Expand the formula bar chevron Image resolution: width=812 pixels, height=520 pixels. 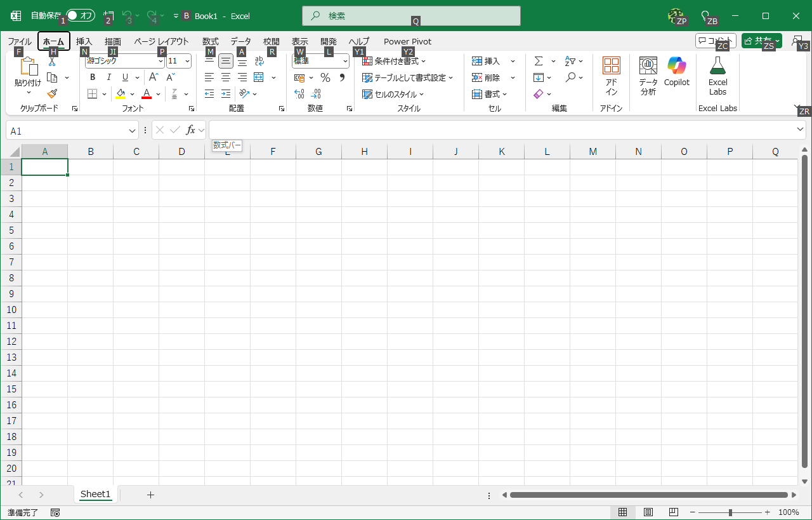801,130
